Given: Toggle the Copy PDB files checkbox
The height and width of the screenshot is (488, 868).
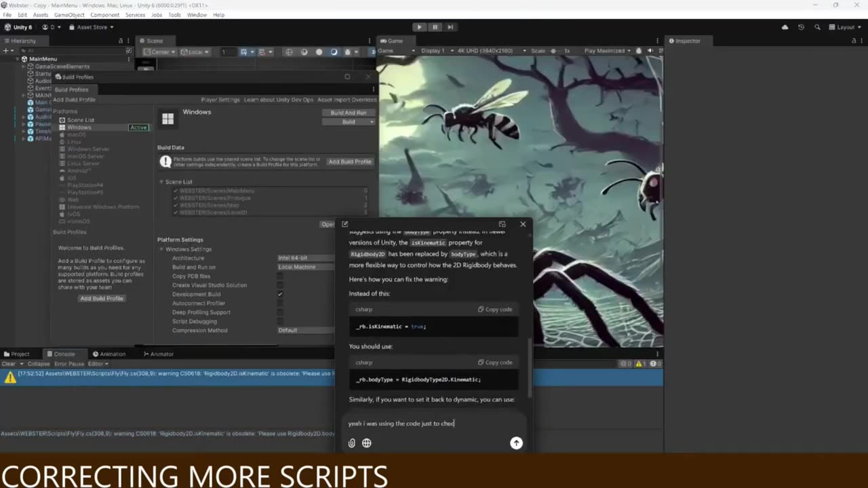Looking at the screenshot, I should [280, 277].
